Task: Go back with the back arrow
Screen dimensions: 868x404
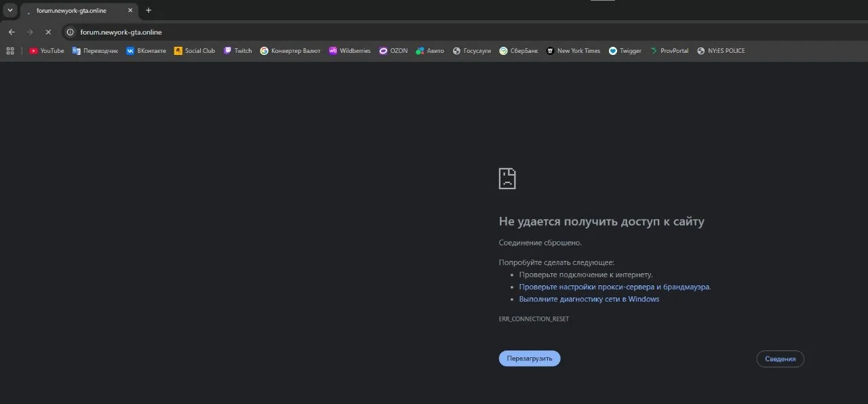Action: tap(12, 32)
